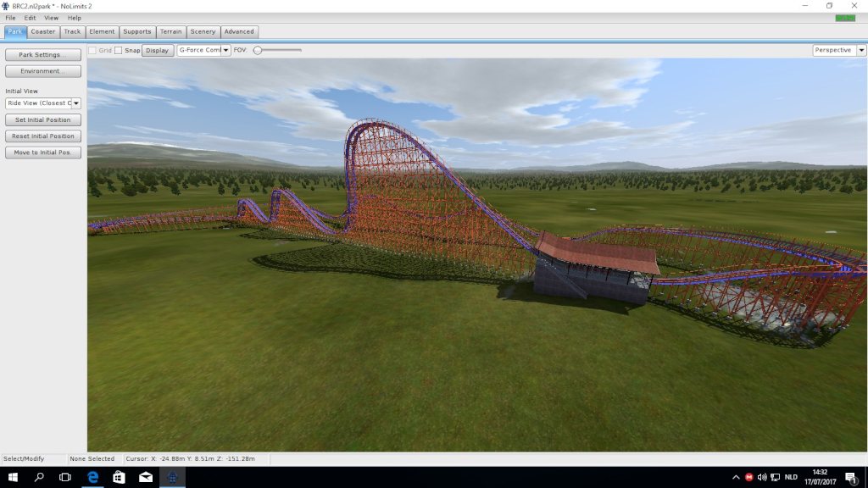Image resolution: width=868 pixels, height=488 pixels.
Task: Expand the G-Force Comb dropdown
Action: pyautogui.click(x=225, y=50)
